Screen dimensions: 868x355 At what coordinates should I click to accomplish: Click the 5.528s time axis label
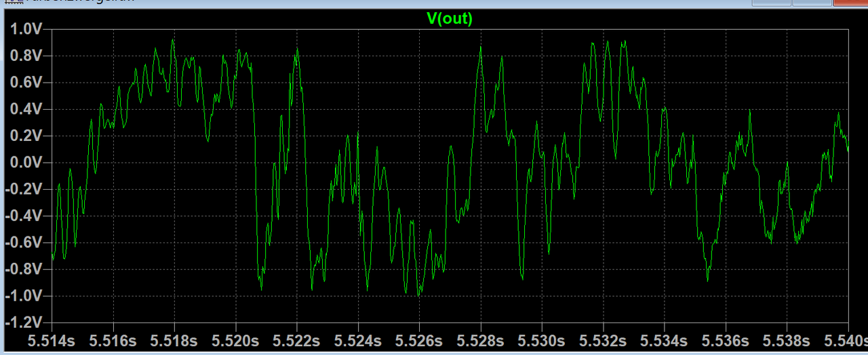(x=480, y=340)
